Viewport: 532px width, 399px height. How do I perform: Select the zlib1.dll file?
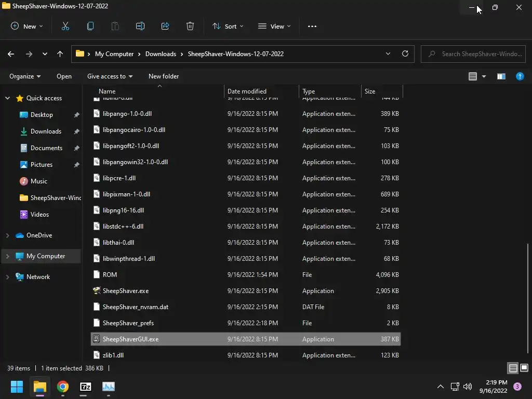point(246,355)
